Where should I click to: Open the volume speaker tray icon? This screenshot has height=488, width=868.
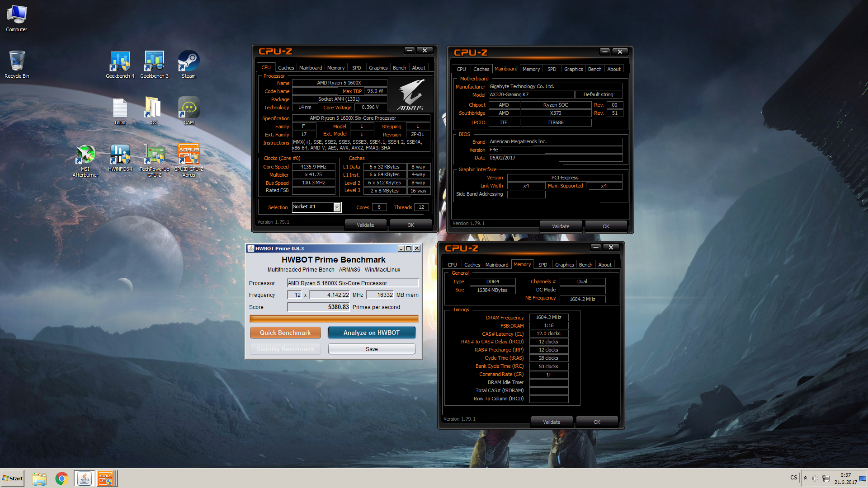[815, 479]
